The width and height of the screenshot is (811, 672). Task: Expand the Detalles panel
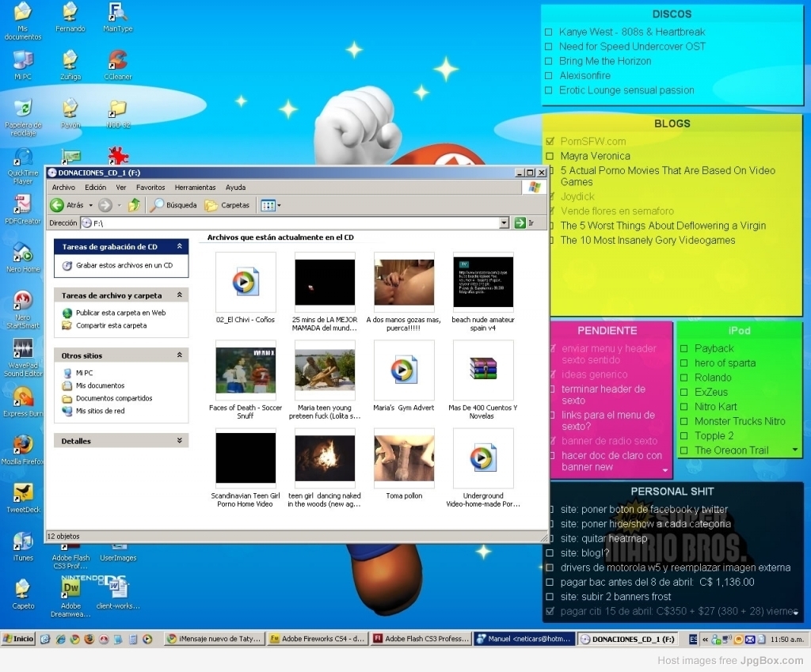point(180,440)
